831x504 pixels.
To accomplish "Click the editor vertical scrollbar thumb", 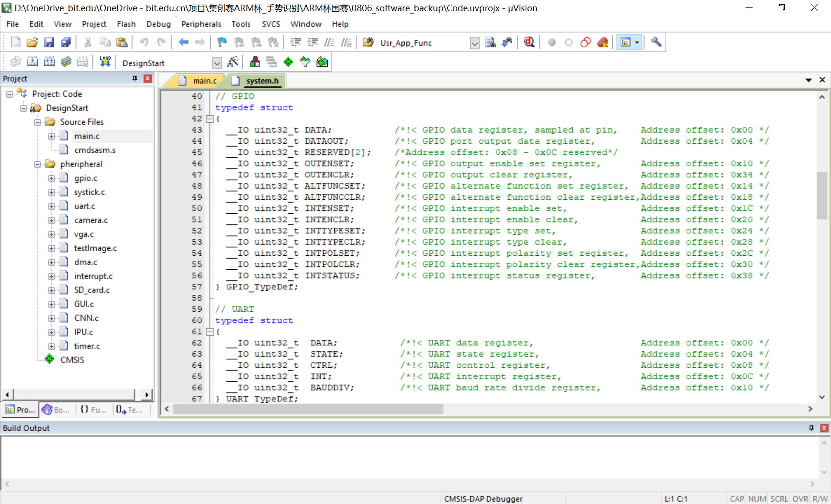I will [x=822, y=195].
